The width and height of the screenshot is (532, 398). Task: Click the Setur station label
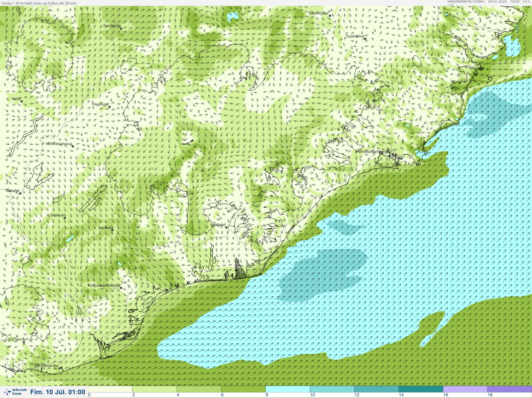coord(16,99)
